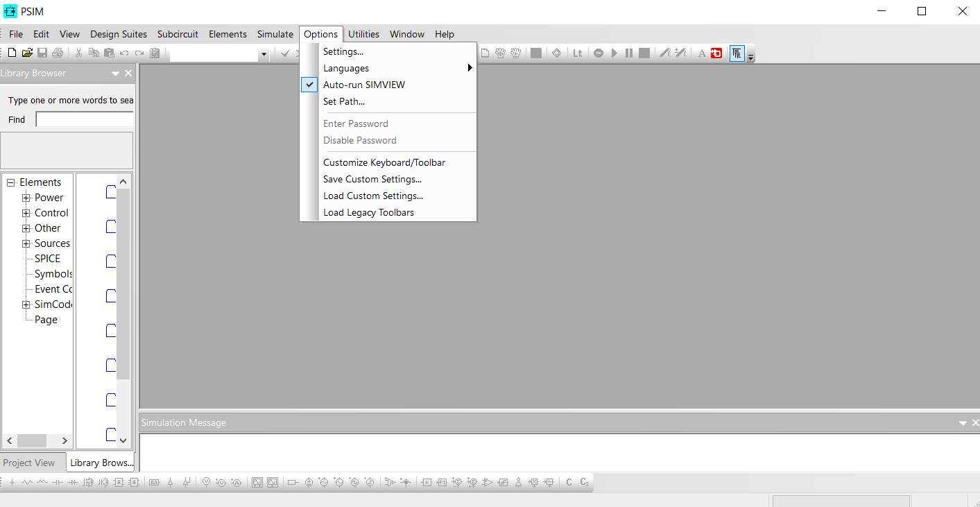Screen dimensions: 980x507
Task: Click the Find search field
Action: click(x=84, y=119)
